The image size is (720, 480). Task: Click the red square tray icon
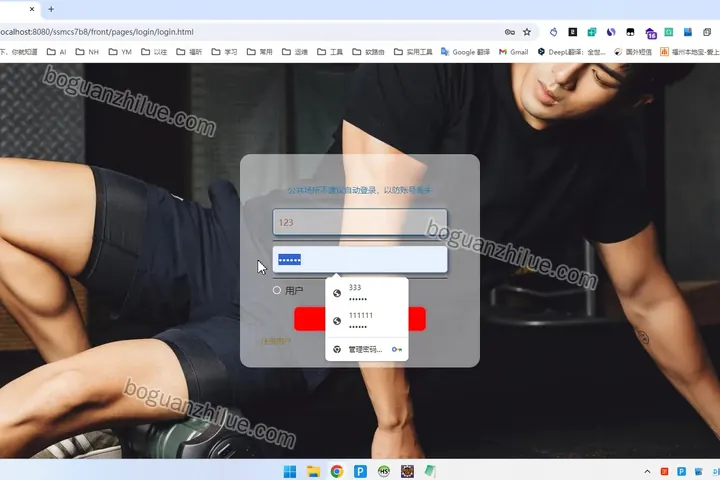[x=664, y=472]
